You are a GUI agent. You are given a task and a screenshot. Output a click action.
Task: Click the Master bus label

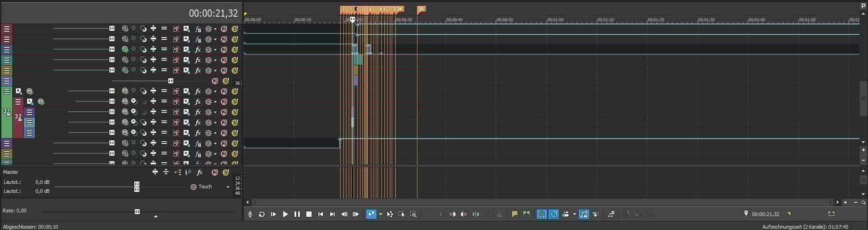coord(11,172)
